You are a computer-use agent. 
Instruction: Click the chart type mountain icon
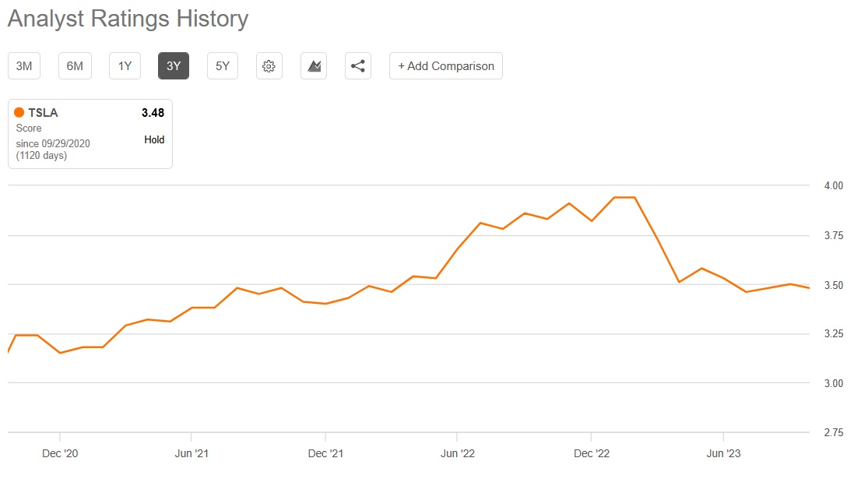click(314, 66)
